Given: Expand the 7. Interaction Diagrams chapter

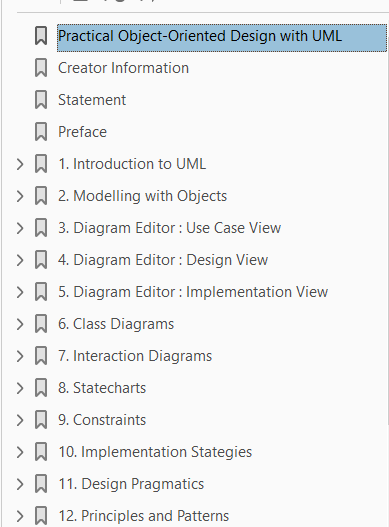Looking at the screenshot, I should pyautogui.click(x=20, y=356).
